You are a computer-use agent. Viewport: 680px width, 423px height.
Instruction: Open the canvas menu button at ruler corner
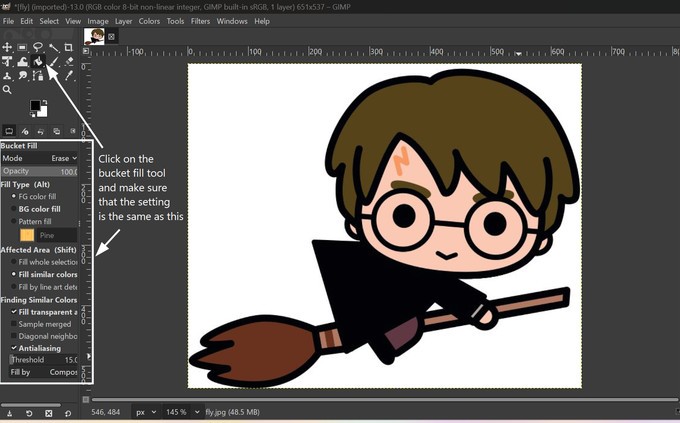click(86, 51)
